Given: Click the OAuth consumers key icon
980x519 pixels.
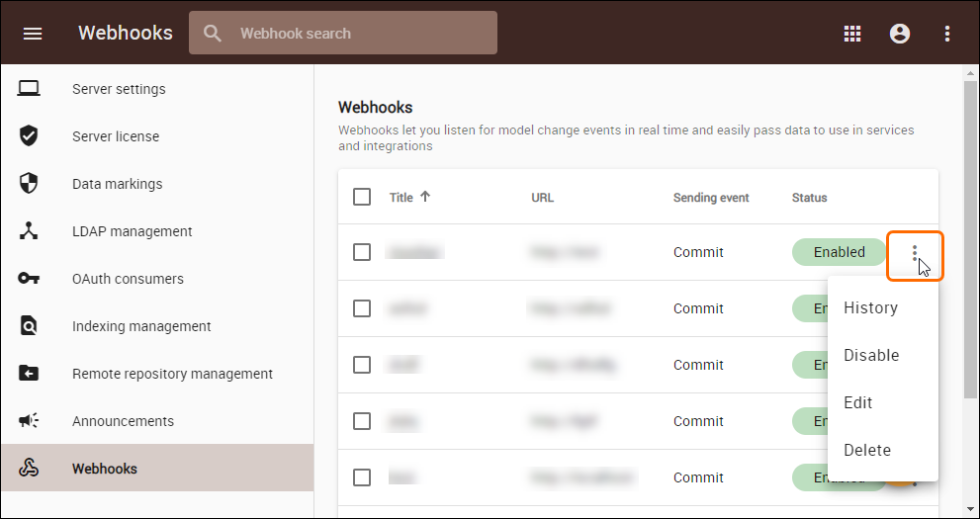Looking at the screenshot, I should (x=29, y=279).
